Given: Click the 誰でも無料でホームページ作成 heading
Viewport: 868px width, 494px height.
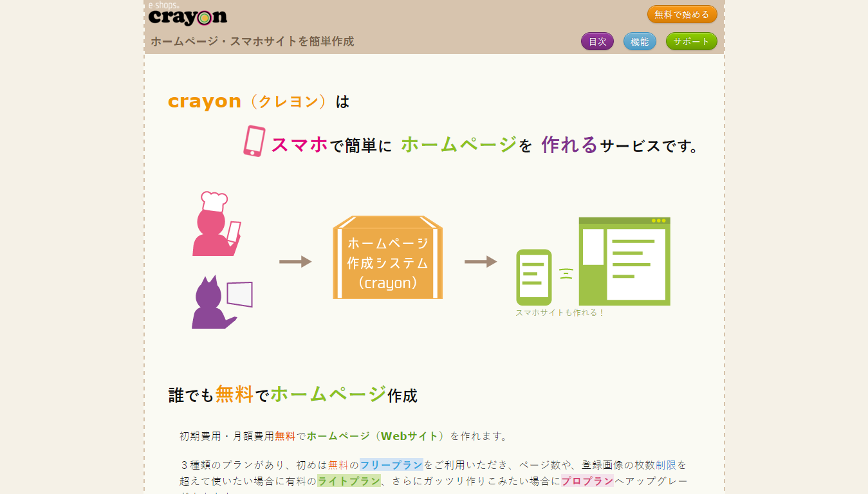Looking at the screenshot, I should click(293, 394).
